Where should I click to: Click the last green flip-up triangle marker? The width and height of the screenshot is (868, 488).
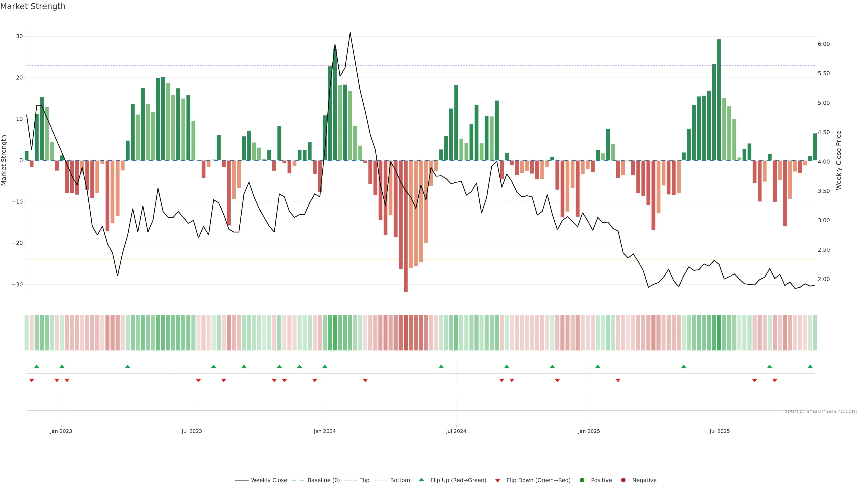click(810, 366)
